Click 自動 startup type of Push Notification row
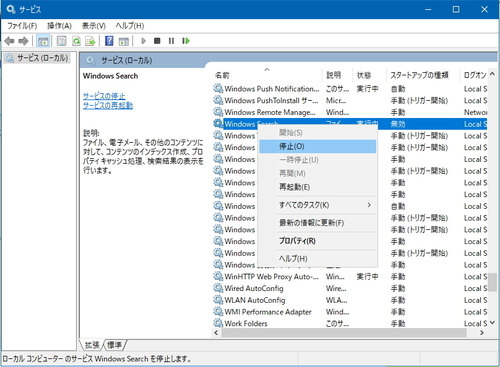Image resolution: width=500 pixels, height=367 pixels. pos(398,89)
